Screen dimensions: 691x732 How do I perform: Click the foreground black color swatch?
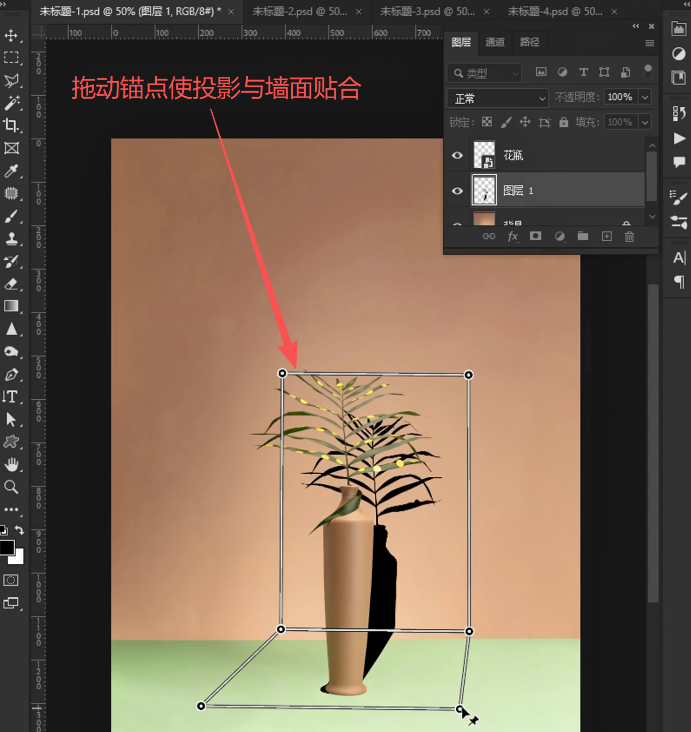coord(6,547)
